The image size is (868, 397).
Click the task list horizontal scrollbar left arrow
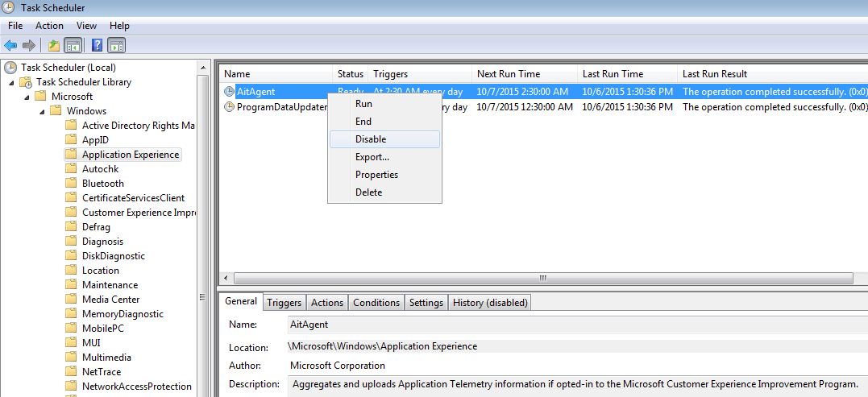point(226,278)
